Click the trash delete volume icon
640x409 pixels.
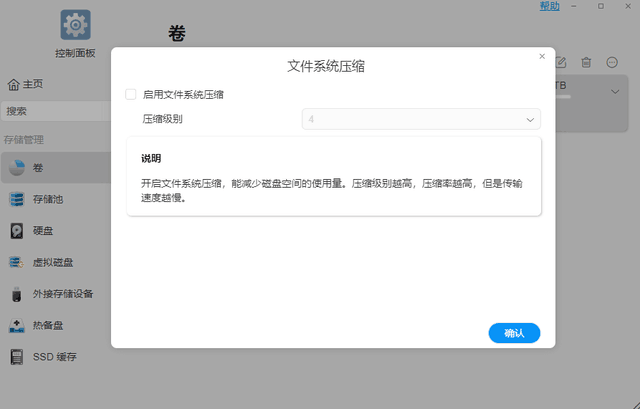pos(586,62)
